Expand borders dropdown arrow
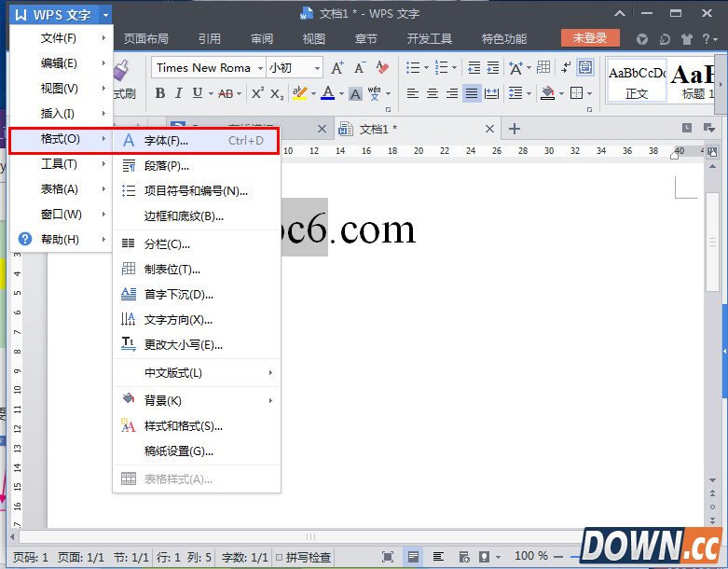 pyautogui.click(x=590, y=94)
